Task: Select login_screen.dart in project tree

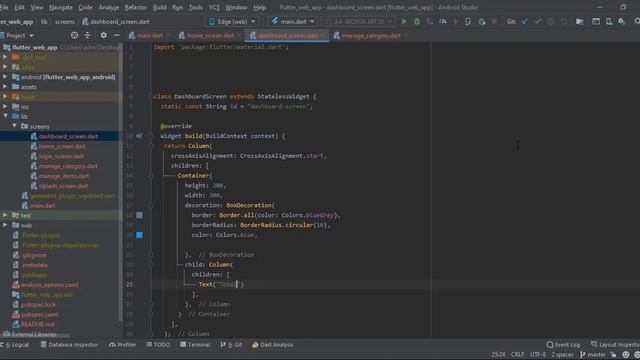Action: pos(61,156)
